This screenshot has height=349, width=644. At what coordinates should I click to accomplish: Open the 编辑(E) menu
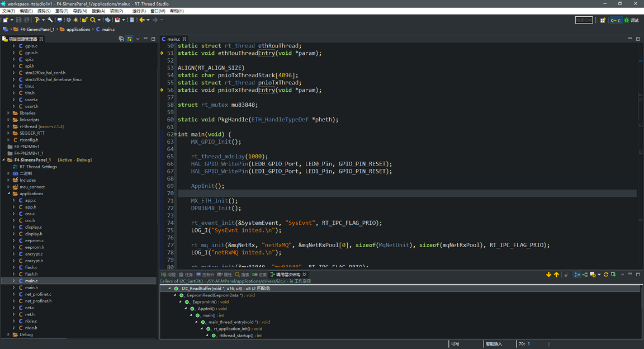point(26,11)
